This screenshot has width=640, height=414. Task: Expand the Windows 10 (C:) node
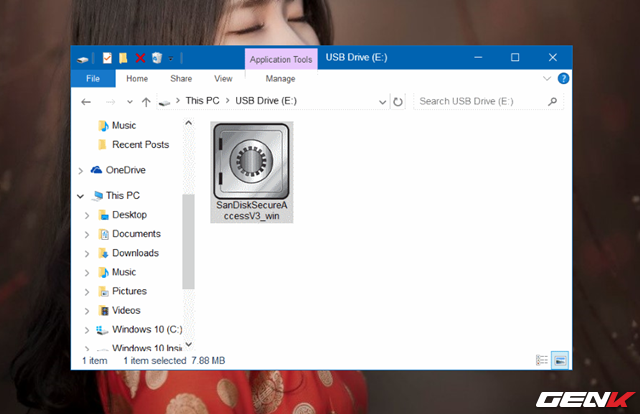[x=87, y=330]
